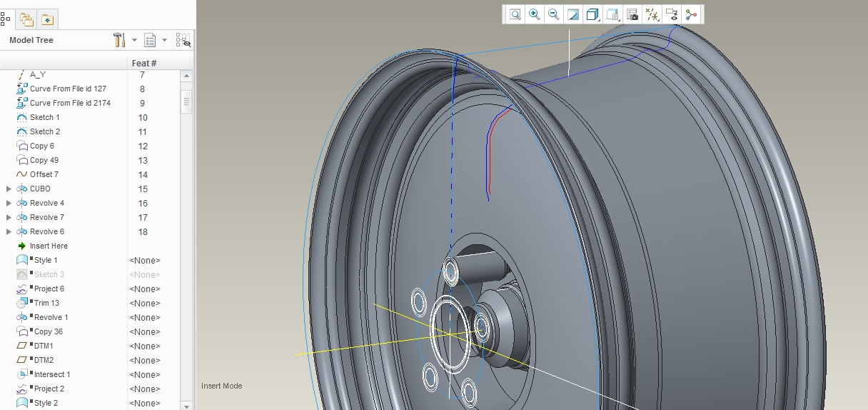Click the Repaint screen icon
868x410 pixels.
572,14
